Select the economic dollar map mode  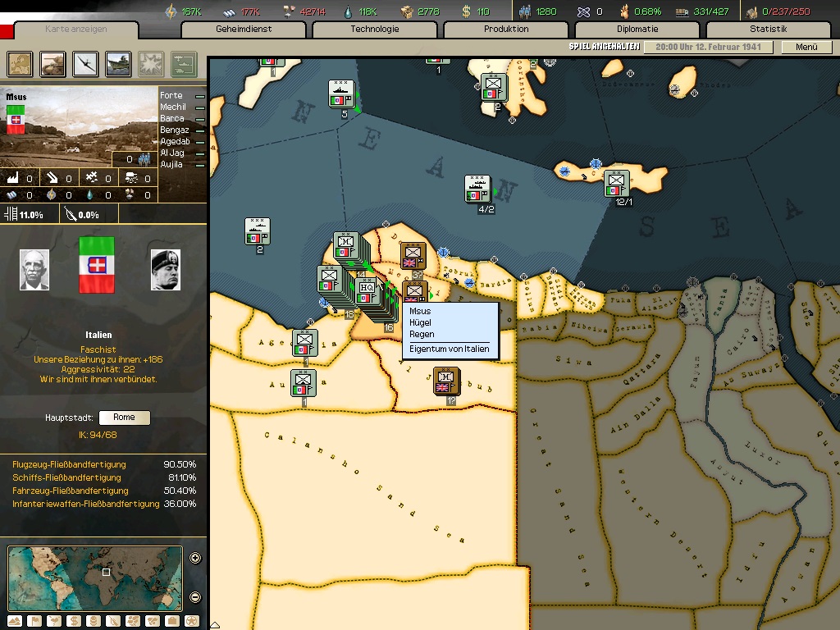[73, 621]
